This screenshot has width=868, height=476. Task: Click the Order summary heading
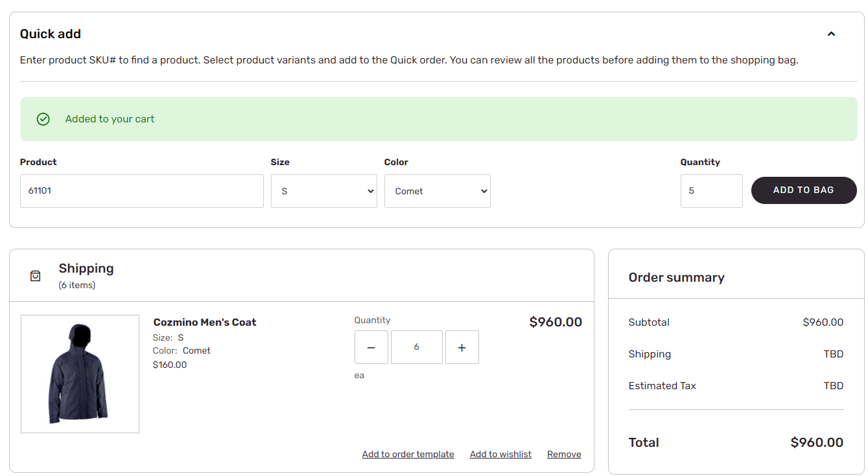(x=676, y=277)
